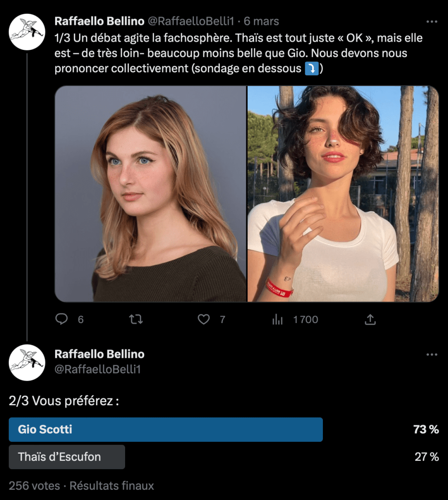Image resolution: width=448 pixels, height=500 pixels.
Task: Open more options on the first tweet
Action: [x=432, y=22]
